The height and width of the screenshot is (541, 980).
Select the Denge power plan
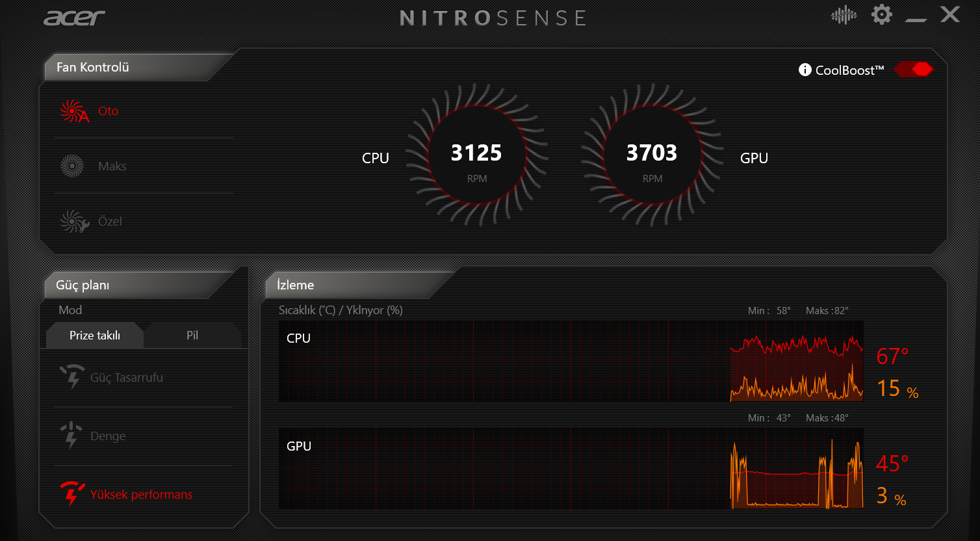[143, 436]
